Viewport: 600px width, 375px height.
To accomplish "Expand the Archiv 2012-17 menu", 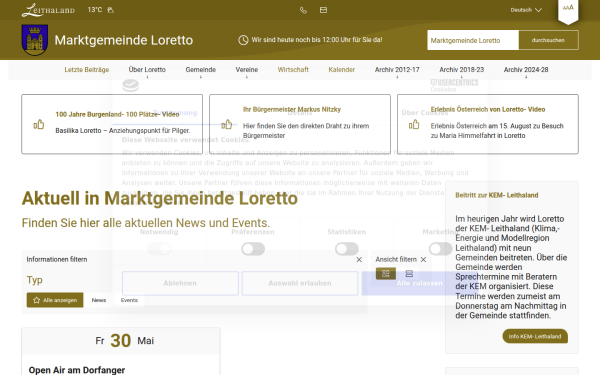I will coord(397,70).
